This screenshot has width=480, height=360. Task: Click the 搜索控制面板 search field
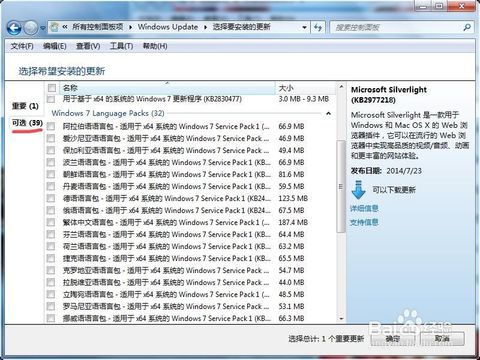(396, 27)
